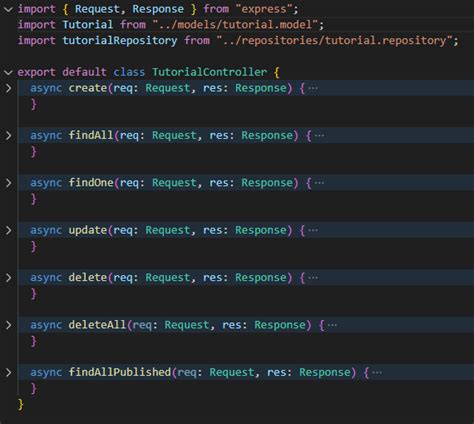Click the "../repositories/tutorial.repository" import path
This screenshot has height=424, width=474.
(335, 40)
